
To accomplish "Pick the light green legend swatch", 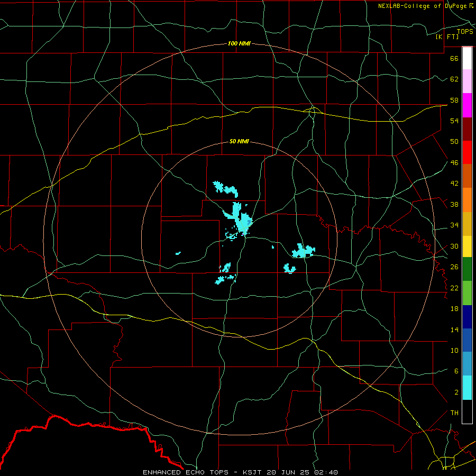I will click(467, 293).
